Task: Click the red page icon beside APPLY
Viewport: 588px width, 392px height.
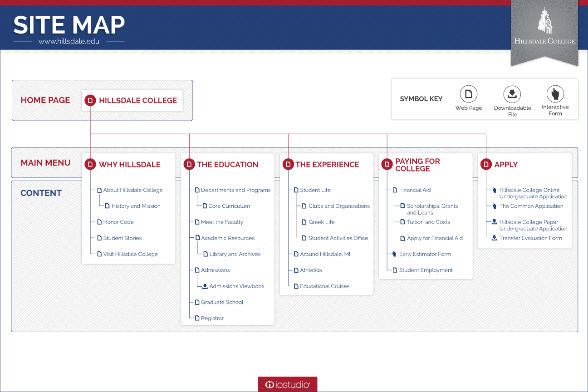Action: (486, 164)
